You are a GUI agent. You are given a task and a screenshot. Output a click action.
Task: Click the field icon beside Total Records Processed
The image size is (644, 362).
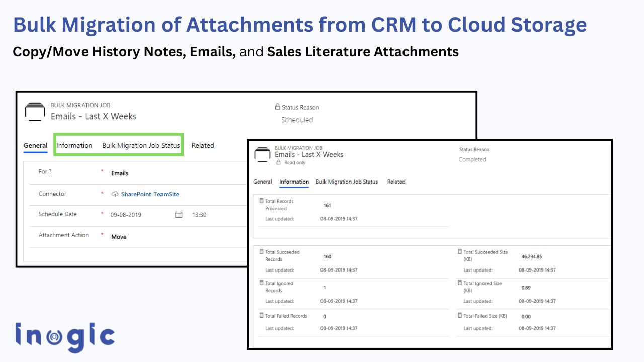tap(261, 201)
